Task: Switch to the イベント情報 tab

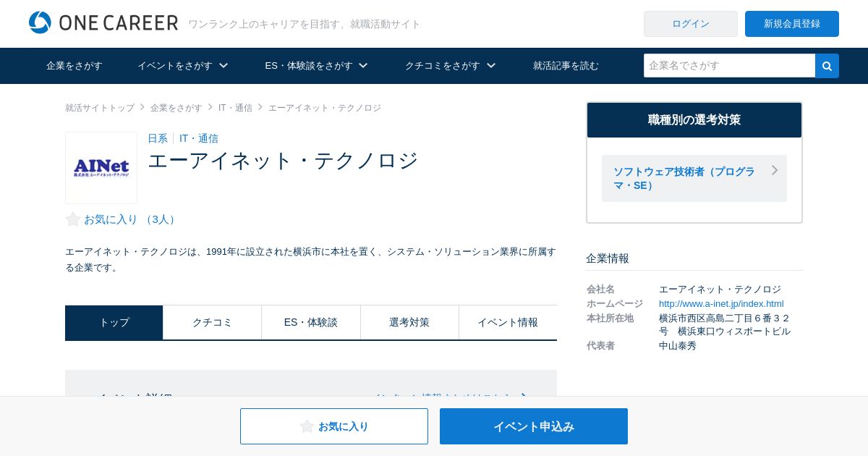Action: 508,322
